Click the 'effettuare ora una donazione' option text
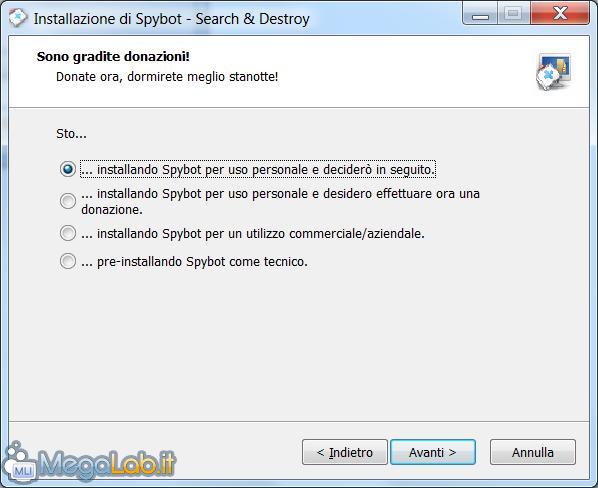 [x=280, y=201]
